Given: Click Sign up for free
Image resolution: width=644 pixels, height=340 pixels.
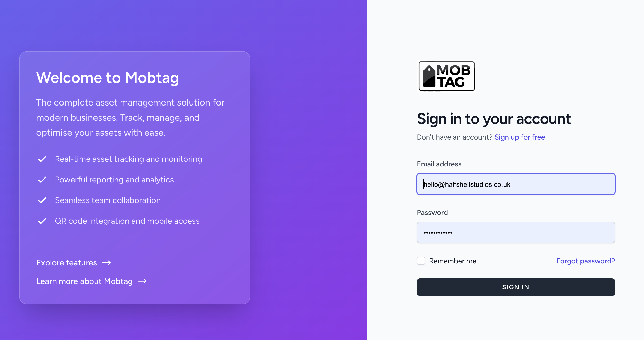Looking at the screenshot, I should click(520, 137).
